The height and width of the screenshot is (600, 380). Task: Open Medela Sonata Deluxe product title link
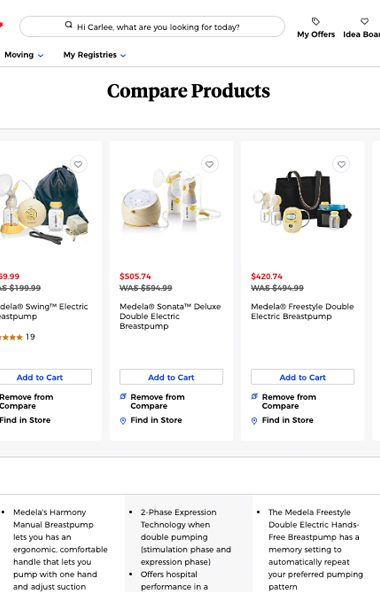pyautogui.click(x=170, y=316)
